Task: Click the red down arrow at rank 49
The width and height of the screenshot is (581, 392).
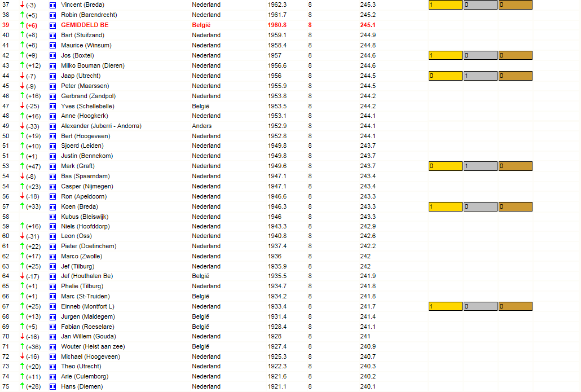Action: click(22, 126)
